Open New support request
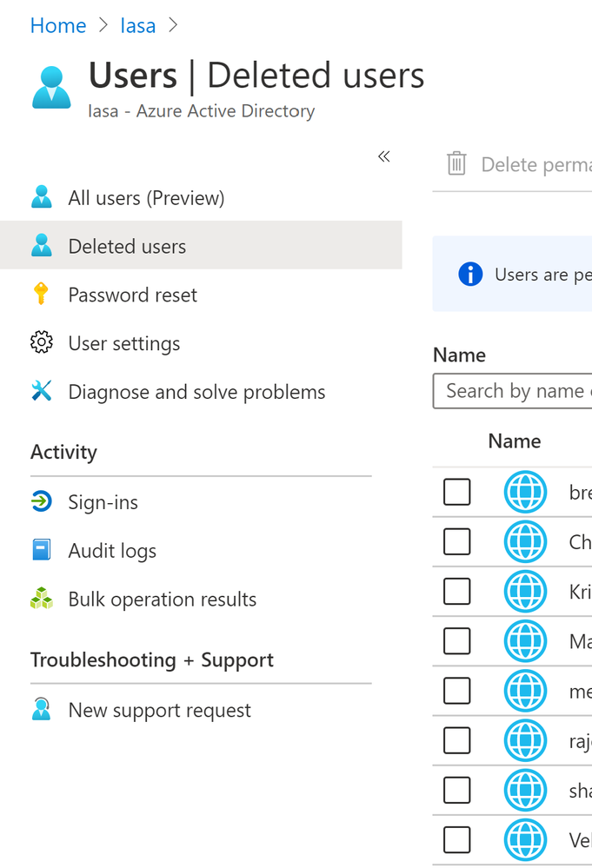The height and width of the screenshot is (868, 592). (x=159, y=710)
